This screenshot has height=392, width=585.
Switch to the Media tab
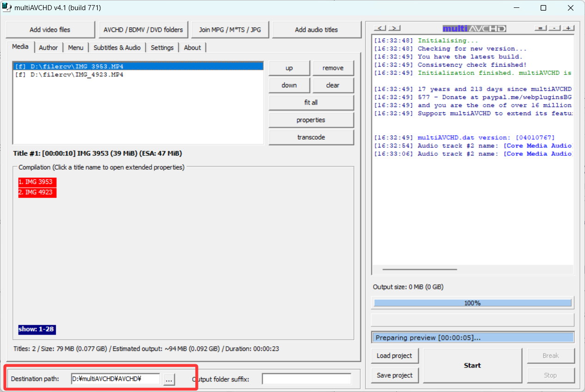[x=20, y=47]
